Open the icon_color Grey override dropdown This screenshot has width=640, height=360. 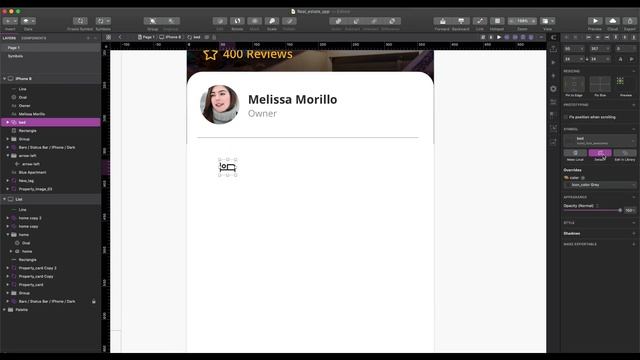(600, 185)
